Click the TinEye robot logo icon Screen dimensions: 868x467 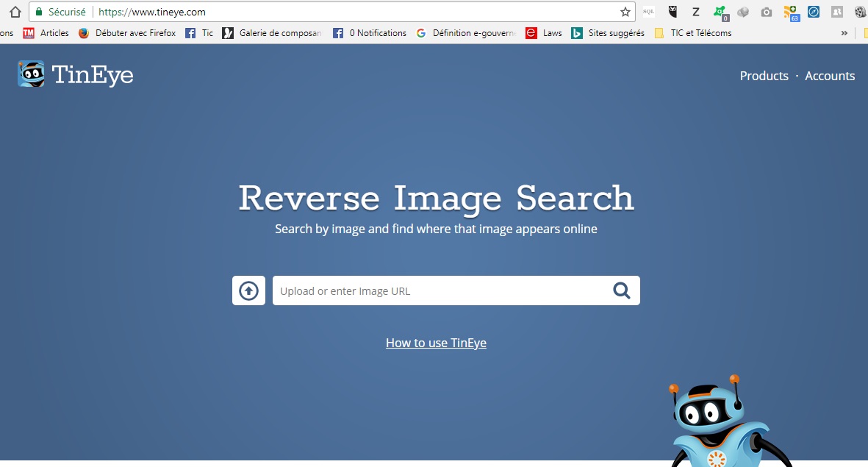point(31,74)
